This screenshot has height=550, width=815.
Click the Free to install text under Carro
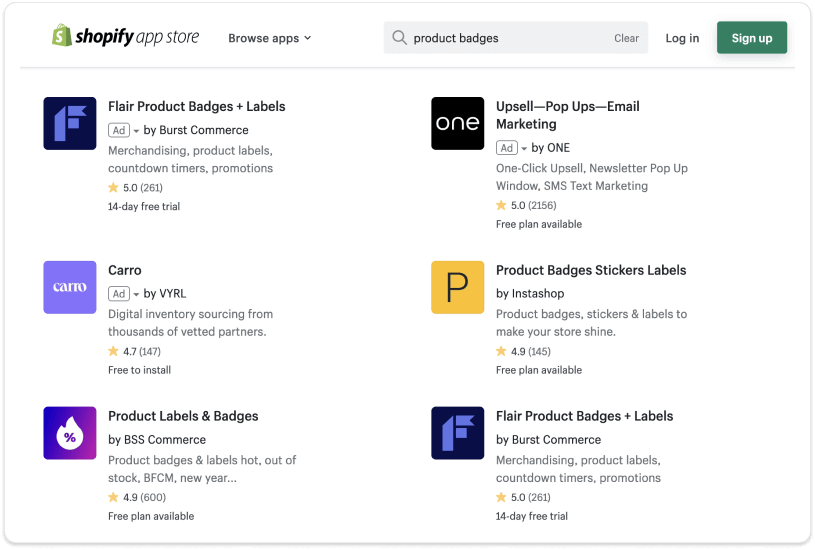tap(139, 370)
